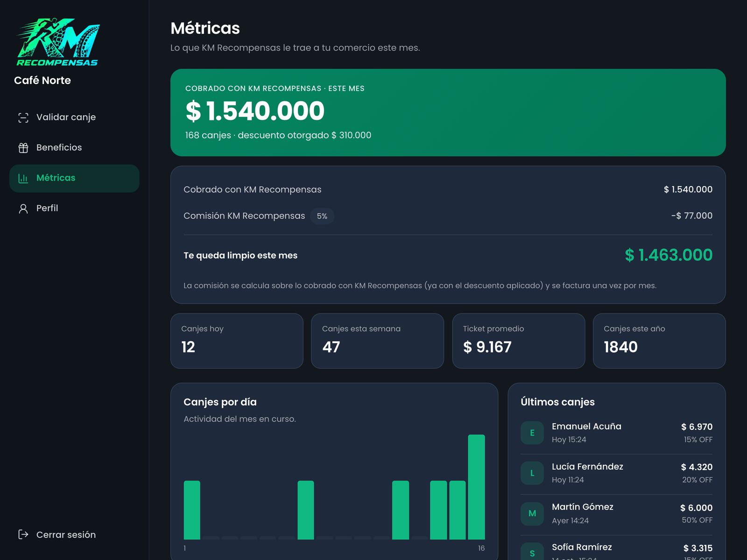Click the Métricas bar chart icon

[23, 178]
